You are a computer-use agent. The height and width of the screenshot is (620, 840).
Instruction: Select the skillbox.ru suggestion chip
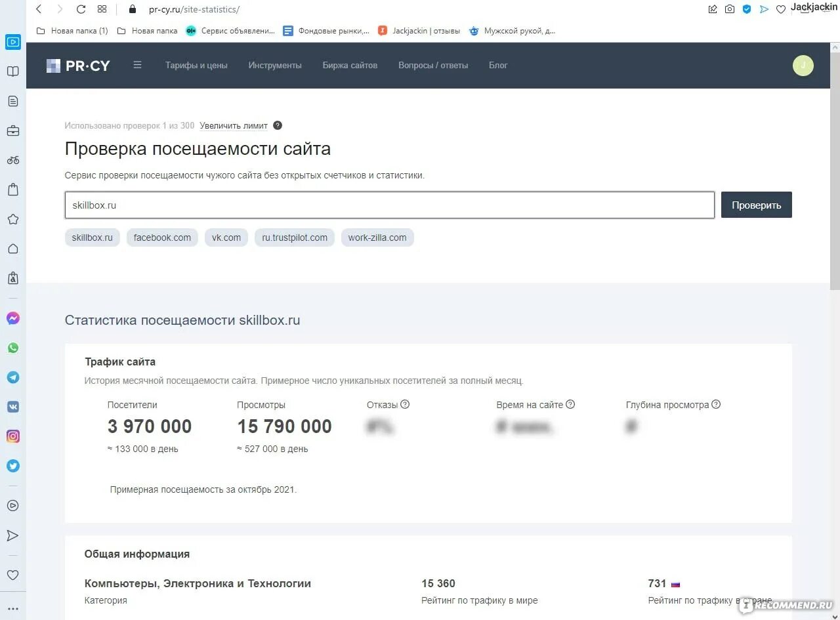point(92,238)
